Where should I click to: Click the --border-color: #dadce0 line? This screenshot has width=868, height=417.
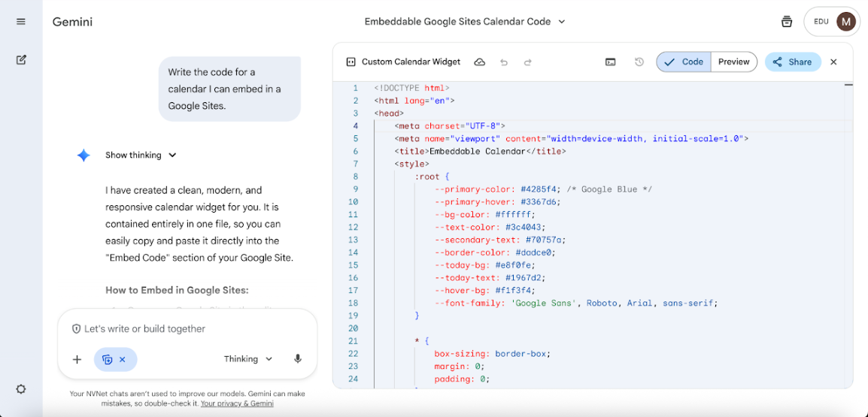[495, 252]
